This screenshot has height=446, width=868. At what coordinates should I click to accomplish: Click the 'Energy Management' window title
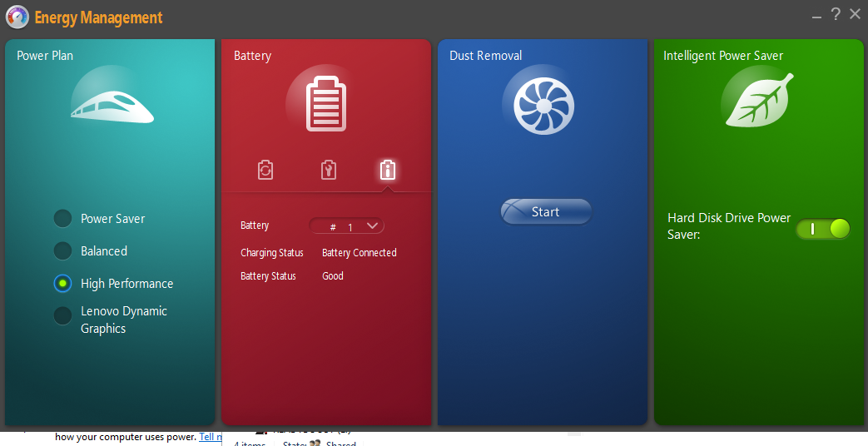98,17
